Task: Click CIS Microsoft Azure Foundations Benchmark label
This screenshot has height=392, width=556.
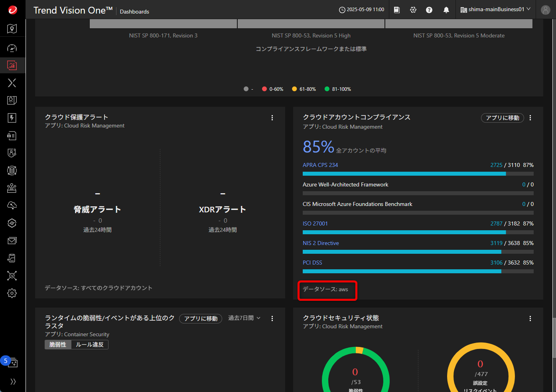Action: coord(357,204)
